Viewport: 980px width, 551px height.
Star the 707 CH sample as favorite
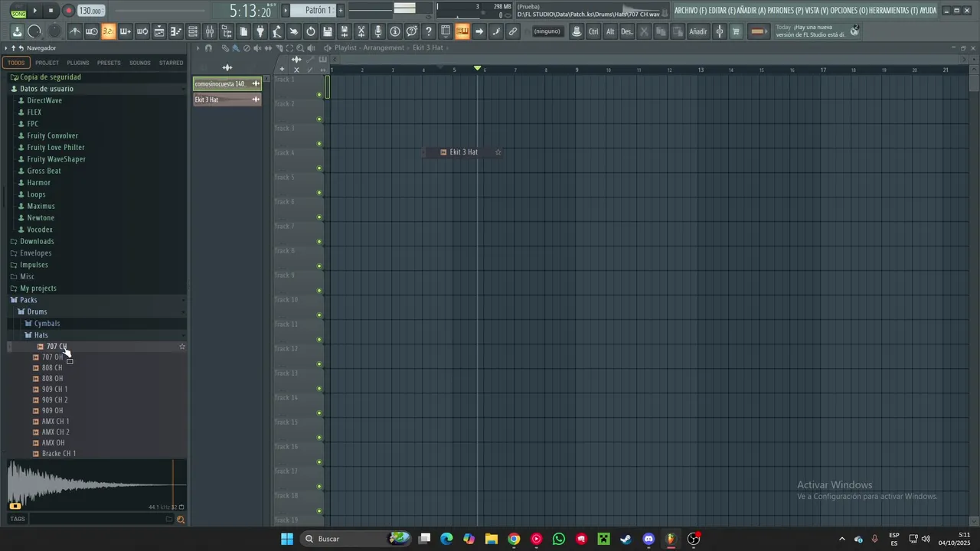182,347
